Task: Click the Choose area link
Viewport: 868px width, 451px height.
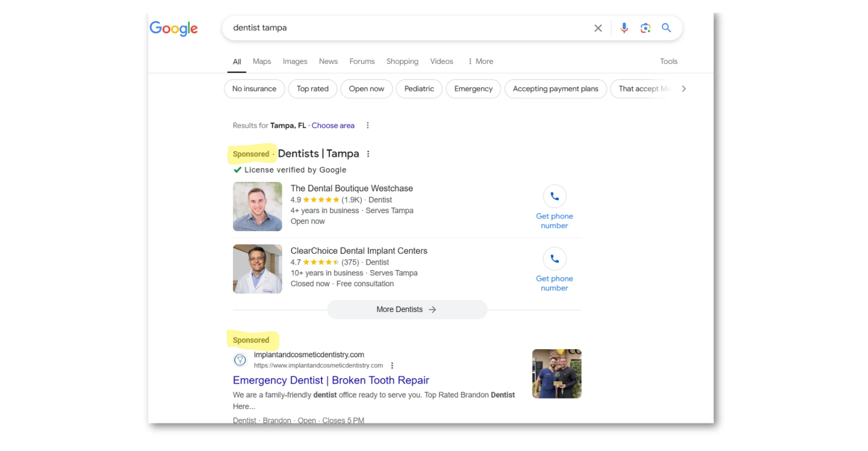Action: (x=333, y=126)
